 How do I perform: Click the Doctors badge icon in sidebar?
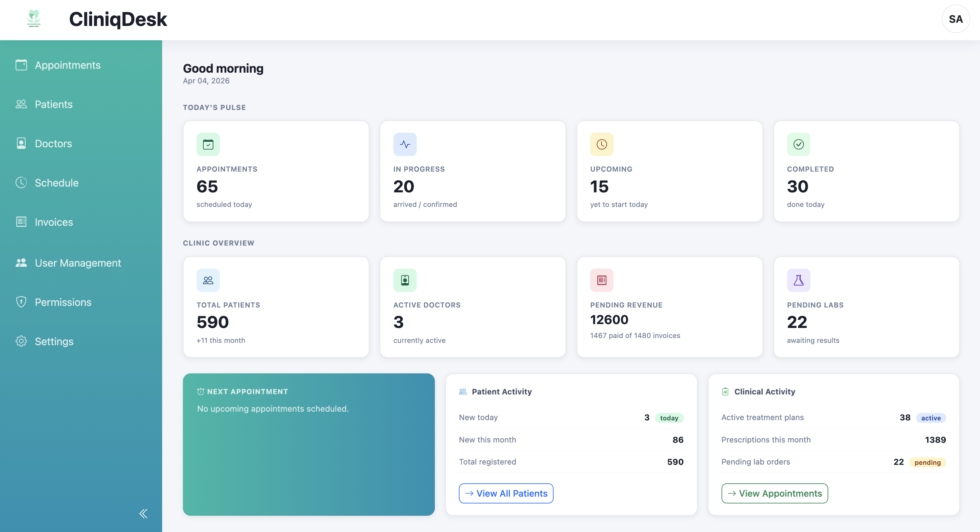click(x=21, y=143)
